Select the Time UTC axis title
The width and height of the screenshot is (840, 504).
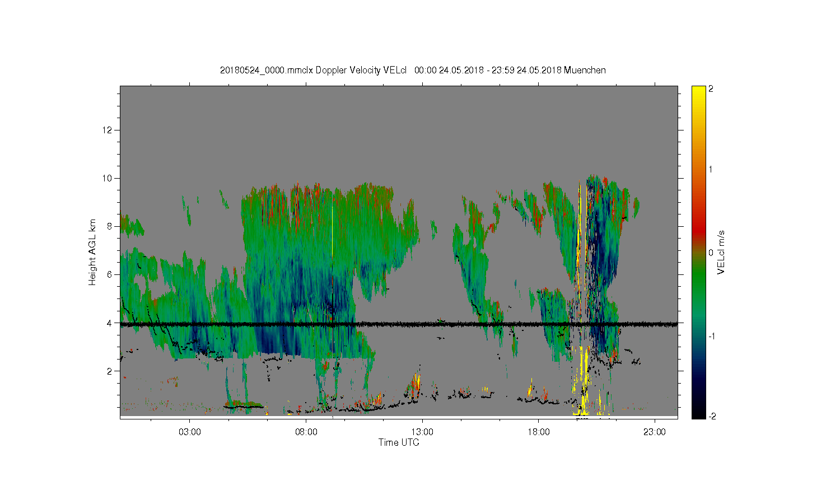point(399,442)
